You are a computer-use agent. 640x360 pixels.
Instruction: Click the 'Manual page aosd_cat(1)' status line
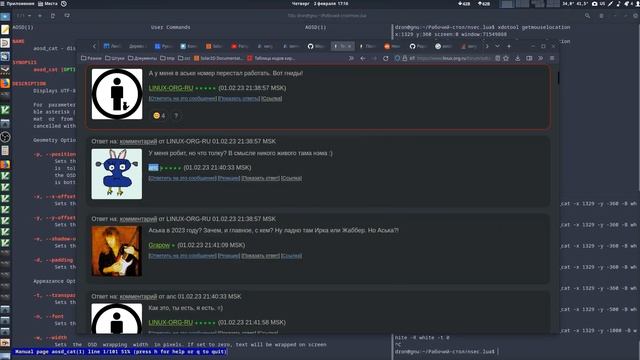(x=120, y=351)
